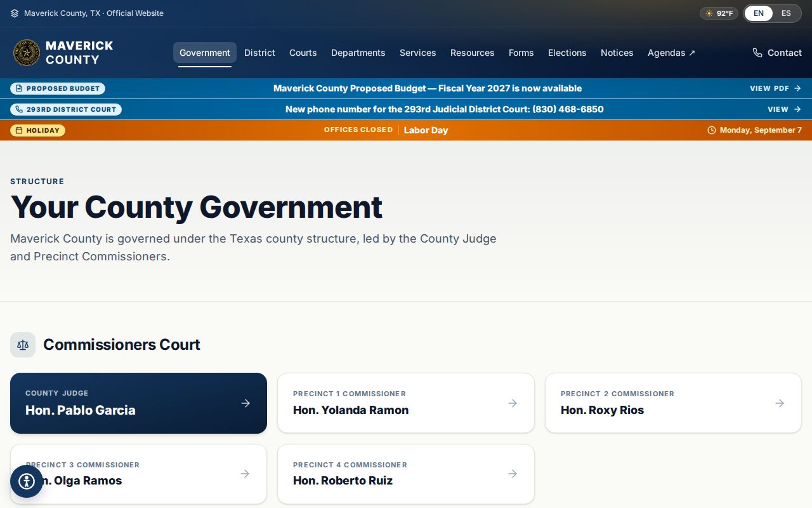Click the sun weather icon at 92°F
This screenshot has width=812, height=508.
709,13
